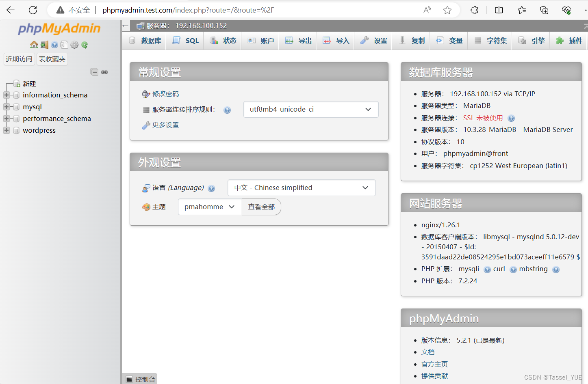This screenshot has width=588, height=384.
Task: Open 引擎 tab
Action: [531, 41]
